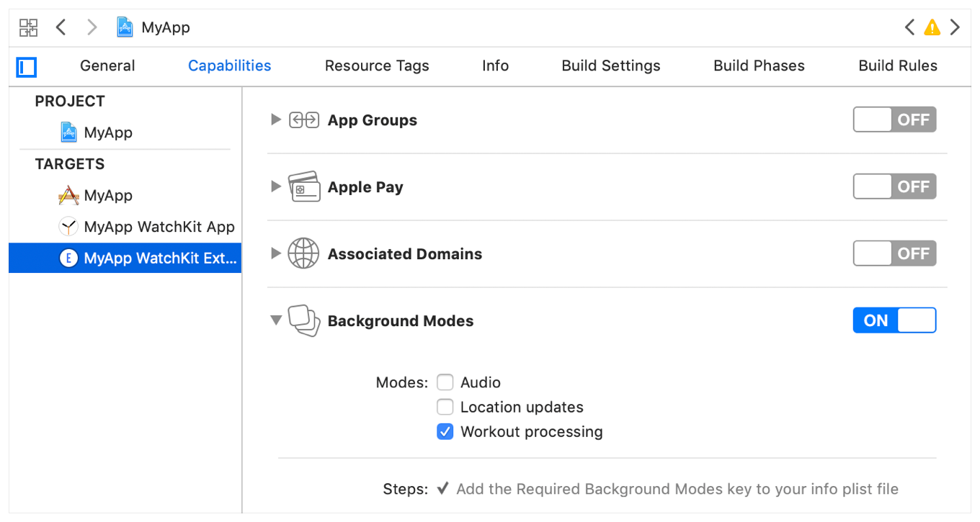Select the MyApp WatchKit App target
This screenshot has height=522, width=980.
pyautogui.click(x=159, y=227)
